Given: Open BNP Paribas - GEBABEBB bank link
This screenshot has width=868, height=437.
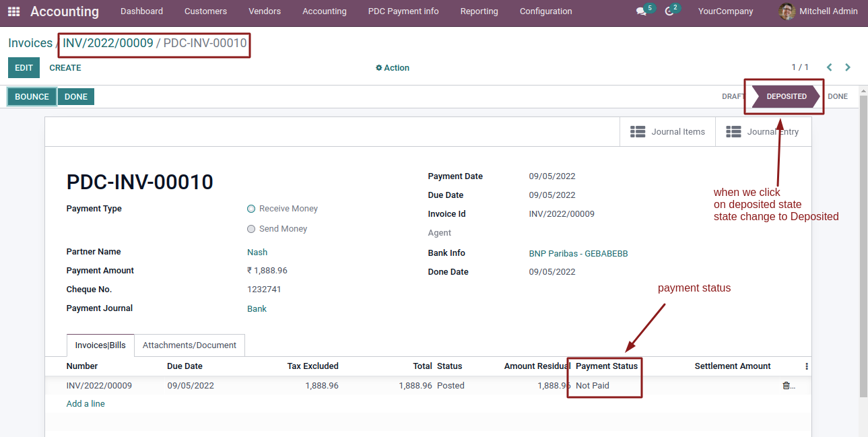Looking at the screenshot, I should coord(578,254).
